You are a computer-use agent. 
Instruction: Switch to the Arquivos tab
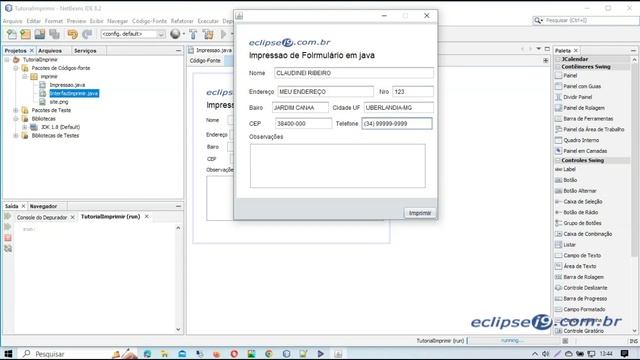tap(50, 51)
